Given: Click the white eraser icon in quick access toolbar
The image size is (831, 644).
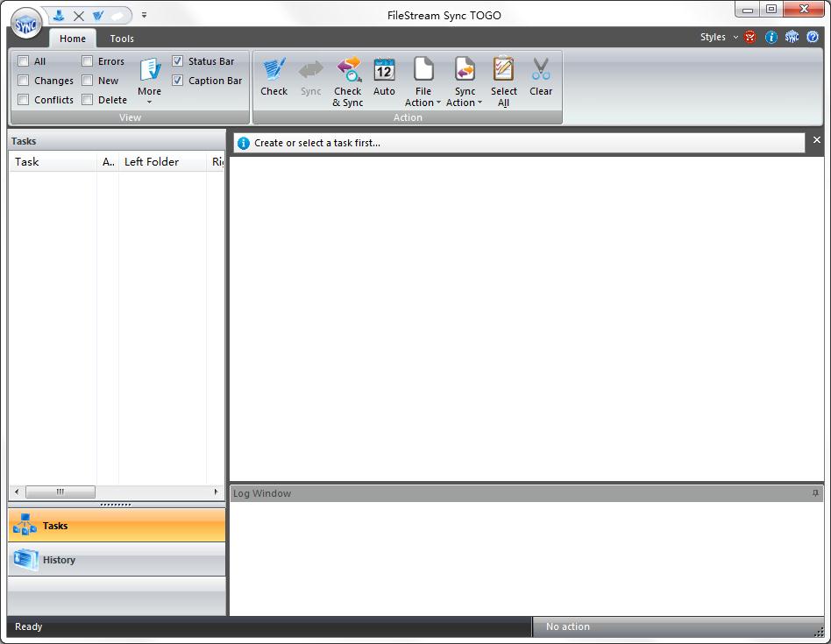Looking at the screenshot, I should click(x=117, y=16).
